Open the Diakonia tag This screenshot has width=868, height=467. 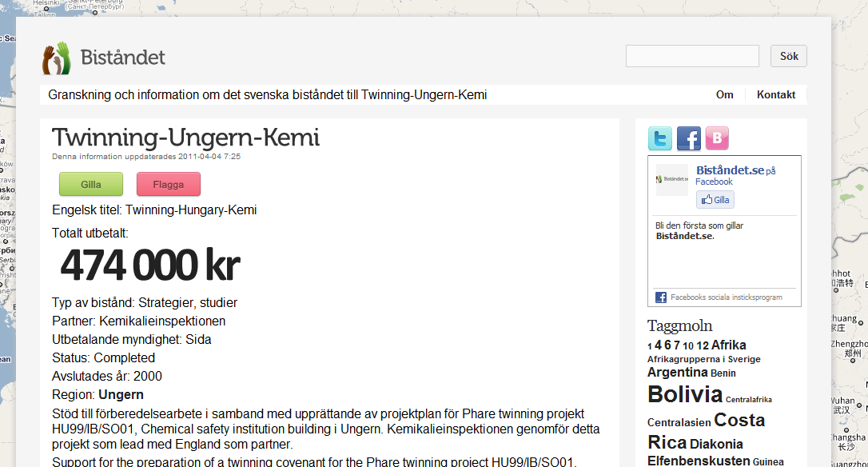(x=716, y=444)
